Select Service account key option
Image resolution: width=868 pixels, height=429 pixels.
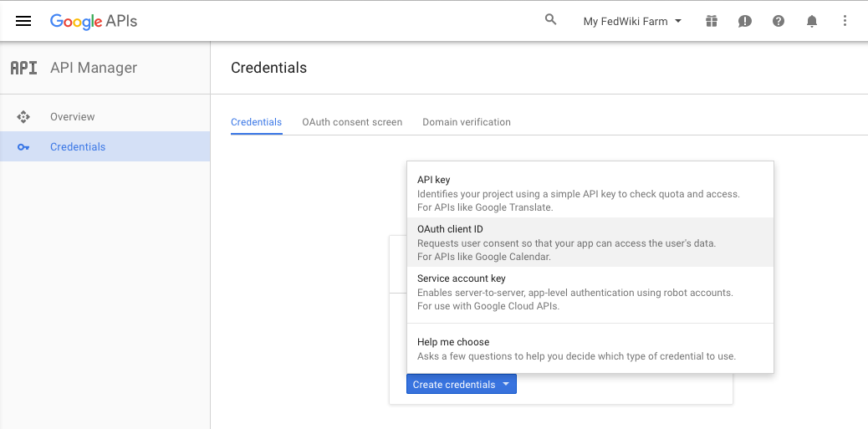pyautogui.click(x=590, y=291)
